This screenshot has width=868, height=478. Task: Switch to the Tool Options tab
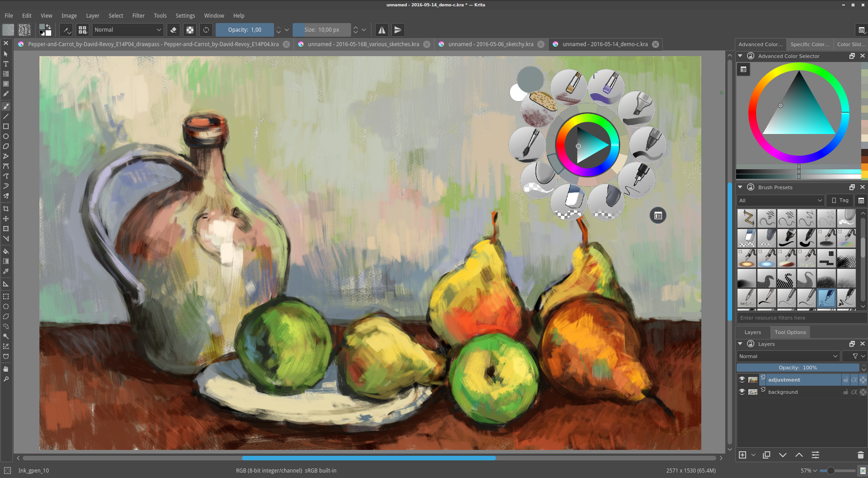[790, 332]
